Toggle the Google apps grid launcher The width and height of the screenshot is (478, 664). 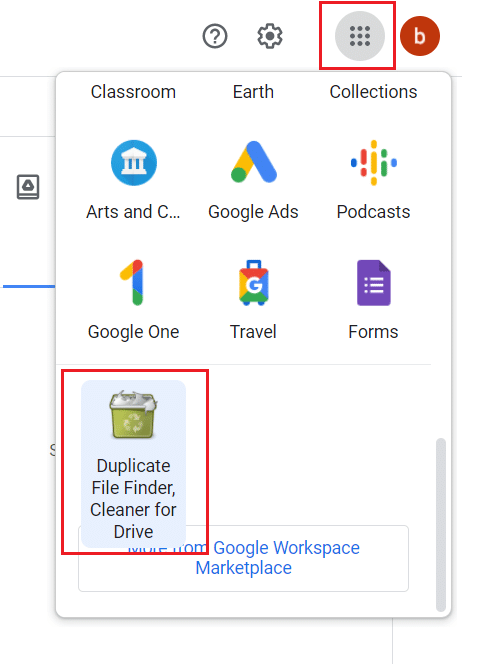(x=359, y=36)
